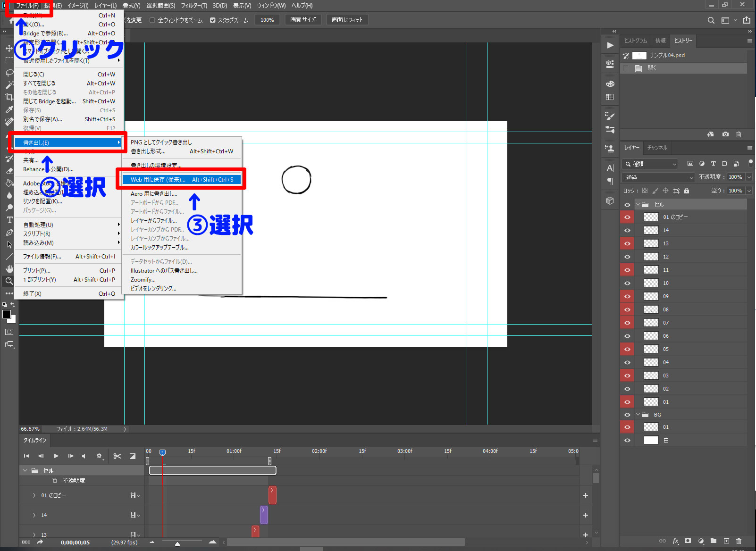
Task: Create new document from current state icon
Action: [710, 134]
